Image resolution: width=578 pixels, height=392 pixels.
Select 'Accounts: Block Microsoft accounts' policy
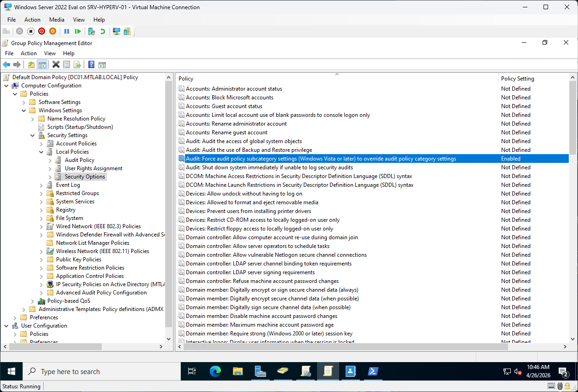(x=230, y=98)
